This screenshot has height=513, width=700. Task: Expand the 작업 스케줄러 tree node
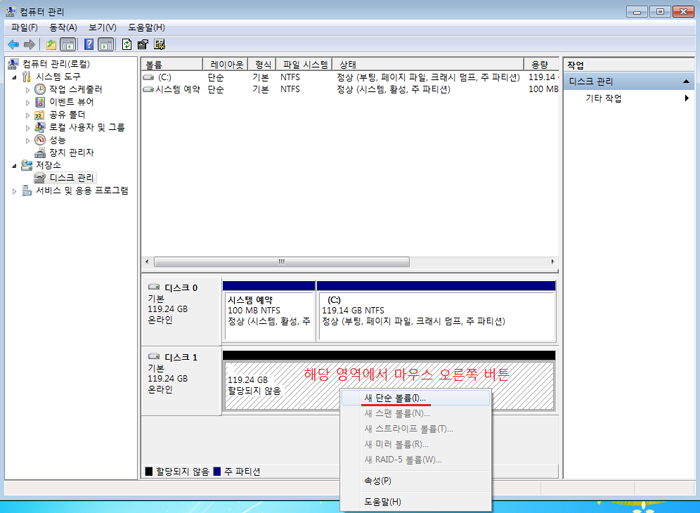click(28, 90)
